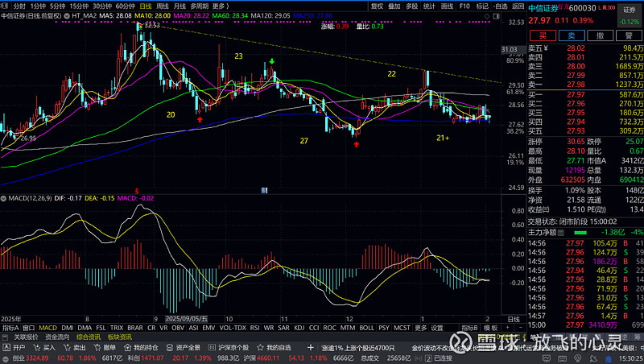Select the BOLL indicator
Image resolution: width=644 pixels, height=364 pixels.
point(366,328)
